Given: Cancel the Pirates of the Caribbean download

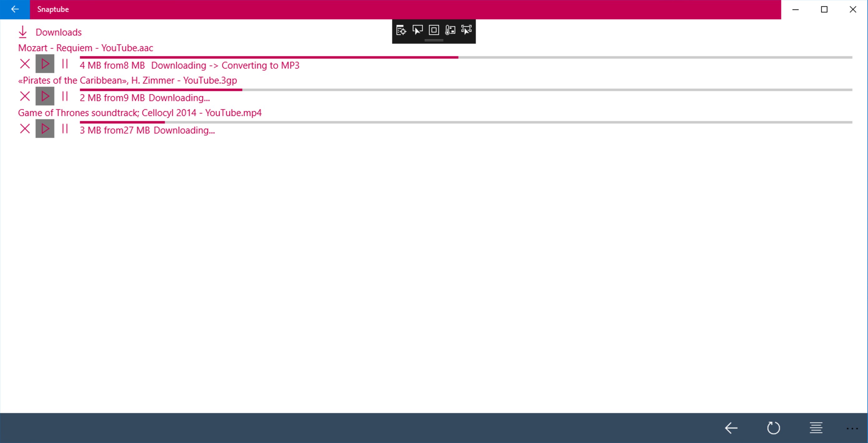Looking at the screenshot, I should point(25,96).
